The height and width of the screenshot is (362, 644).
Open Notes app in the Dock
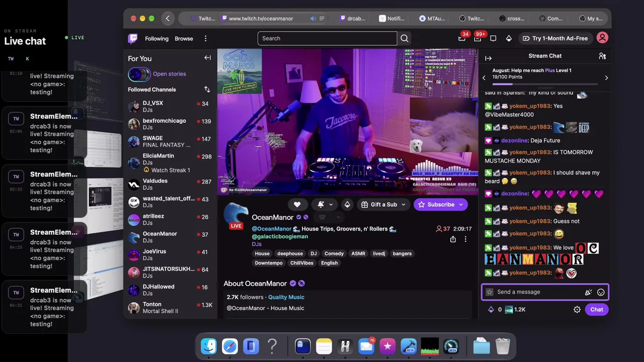(324, 346)
